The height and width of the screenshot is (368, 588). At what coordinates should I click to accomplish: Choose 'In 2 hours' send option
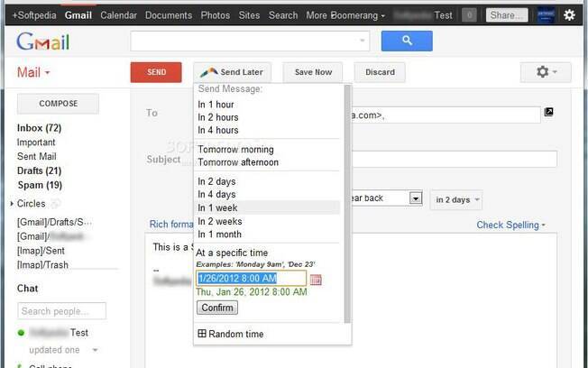(x=218, y=117)
